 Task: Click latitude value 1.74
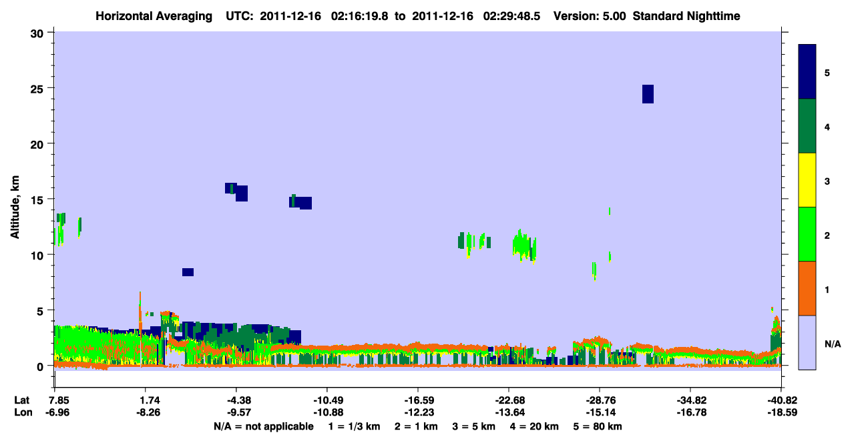[145, 400]
